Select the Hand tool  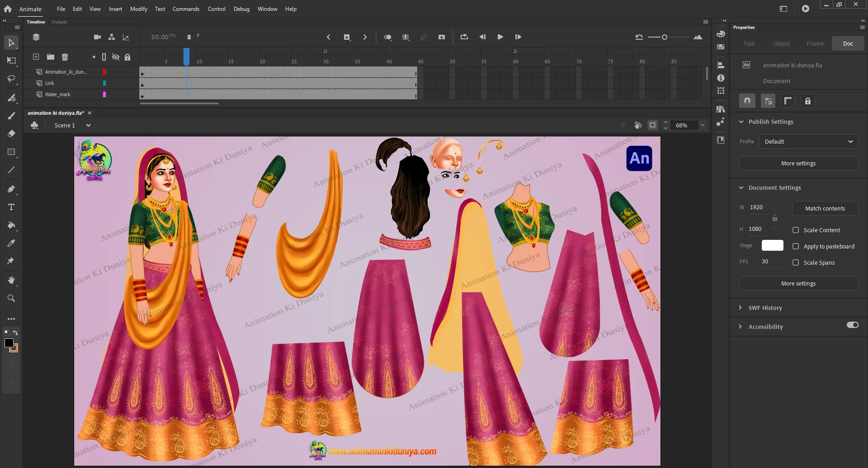tap(11, 280)
